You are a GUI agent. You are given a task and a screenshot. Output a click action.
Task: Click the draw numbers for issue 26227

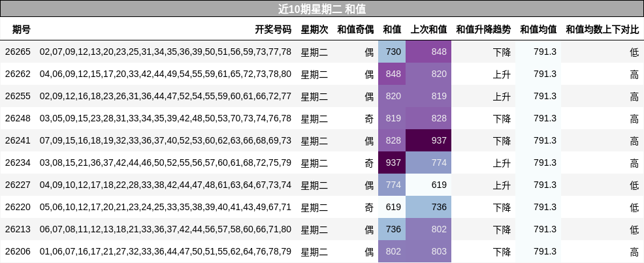pos(165,185)
